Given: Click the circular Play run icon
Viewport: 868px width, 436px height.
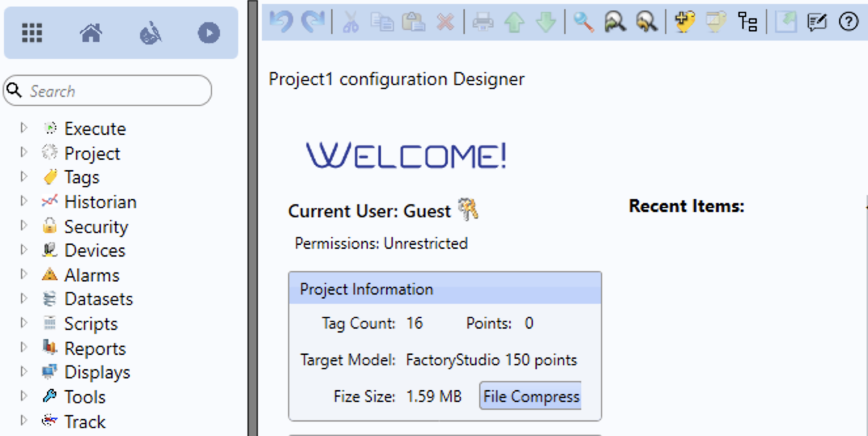Looking at the screenshot, I should click(209, 33).
